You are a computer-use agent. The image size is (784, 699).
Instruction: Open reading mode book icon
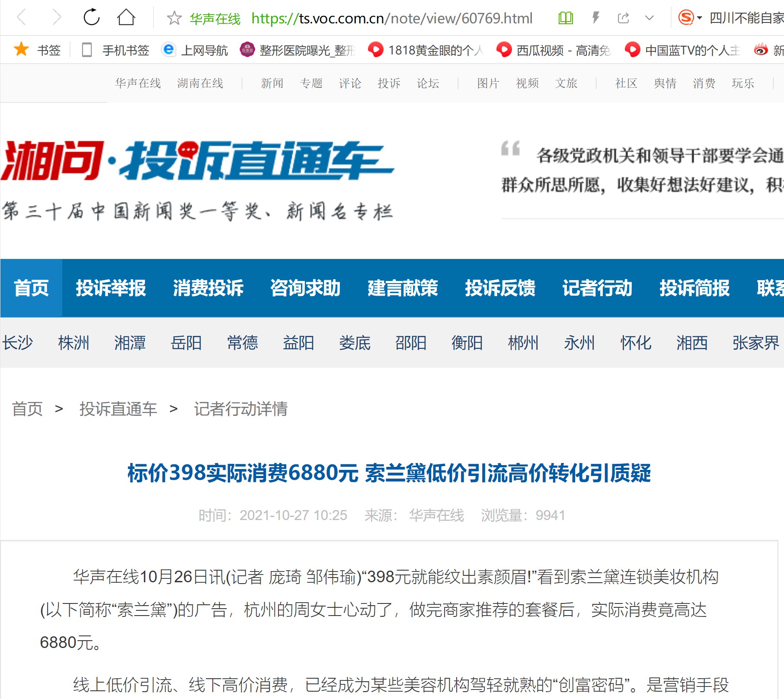(x=566, y=18)
